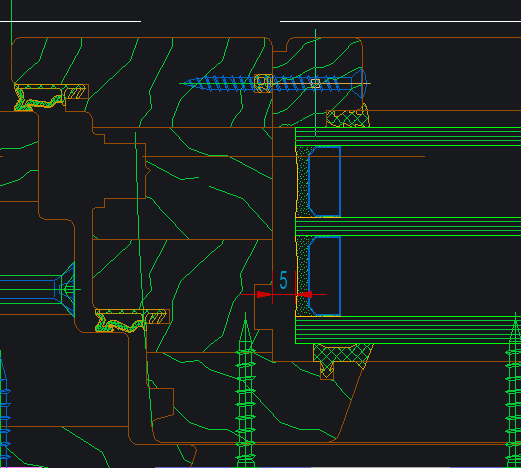This screenshot has height=468, width=521.
Task: Click the white horizontal line at top-left
Action: pyautogui.click(x=70, y=21)
